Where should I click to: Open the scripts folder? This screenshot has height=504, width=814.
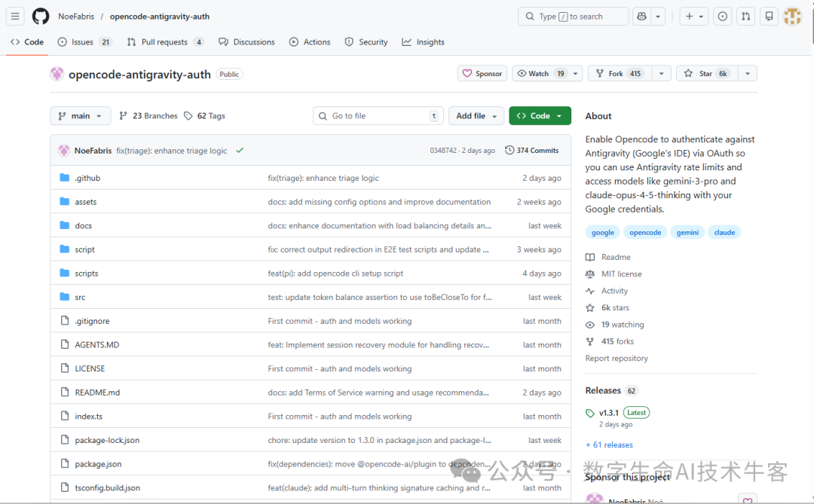point(86,273)
